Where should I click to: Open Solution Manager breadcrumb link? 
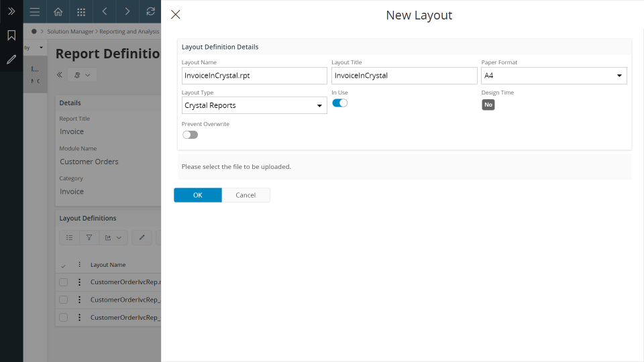[70, 32]
